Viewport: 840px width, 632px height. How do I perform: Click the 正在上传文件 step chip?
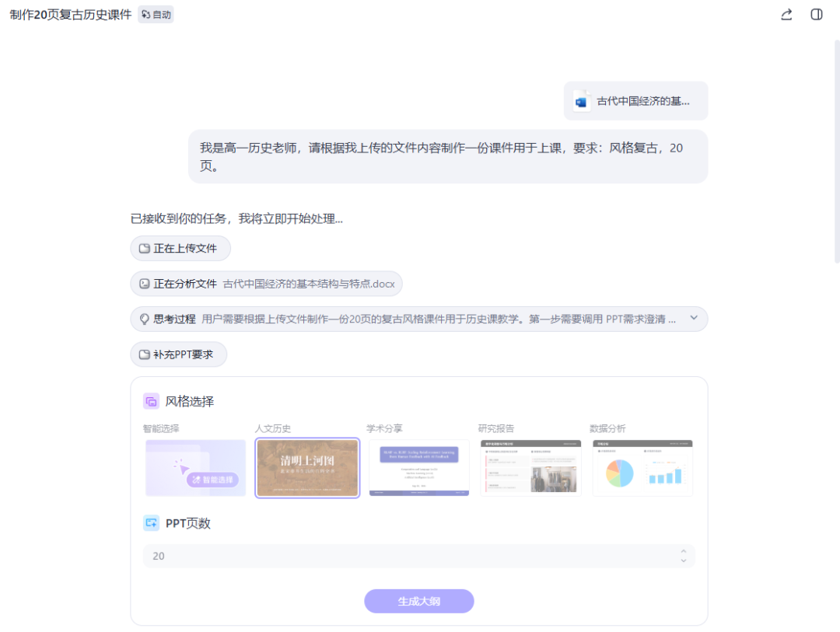point(180,249)
